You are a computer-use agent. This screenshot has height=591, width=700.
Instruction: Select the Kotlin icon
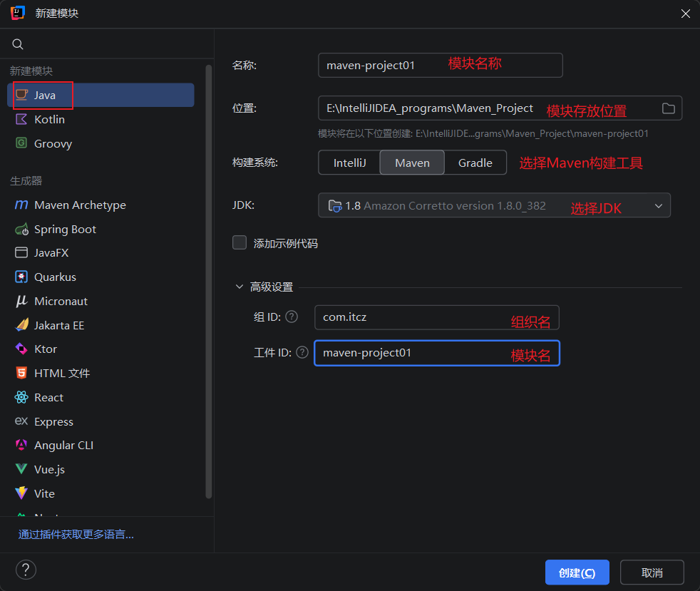pyautogui.click(x=21, y=119)
